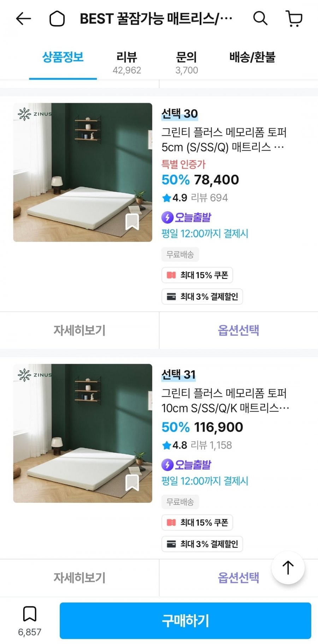Open the shopping cart
This screenshot has height=644, width=318.
click(x=294, y=19)
